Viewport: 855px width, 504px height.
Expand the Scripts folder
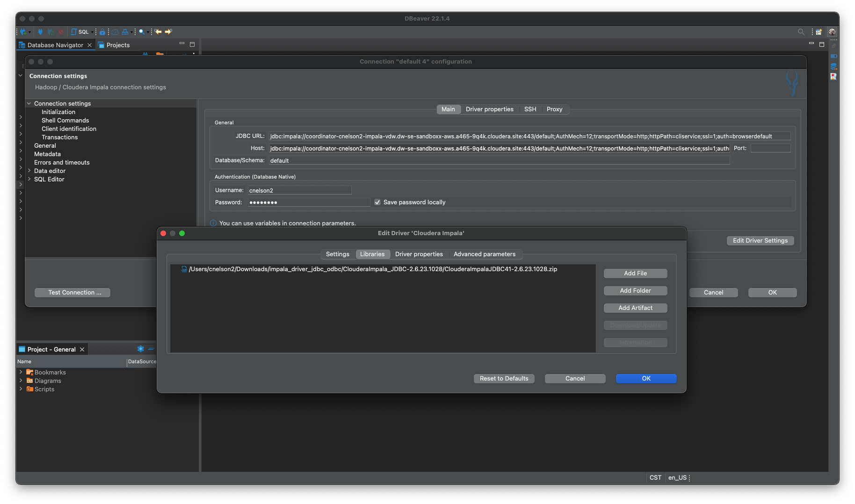pos(21,389)
